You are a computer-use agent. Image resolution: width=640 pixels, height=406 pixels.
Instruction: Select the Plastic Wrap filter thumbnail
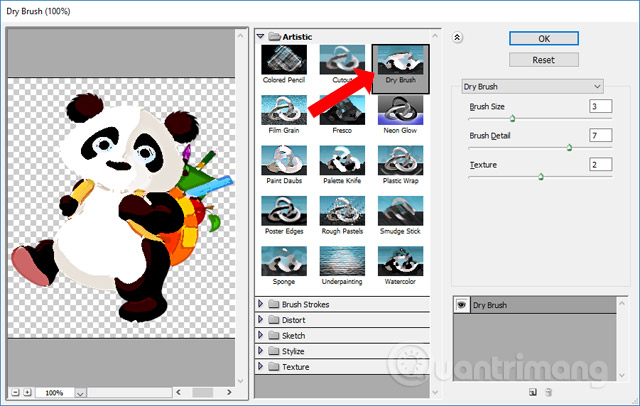click(x=400, y=160)
